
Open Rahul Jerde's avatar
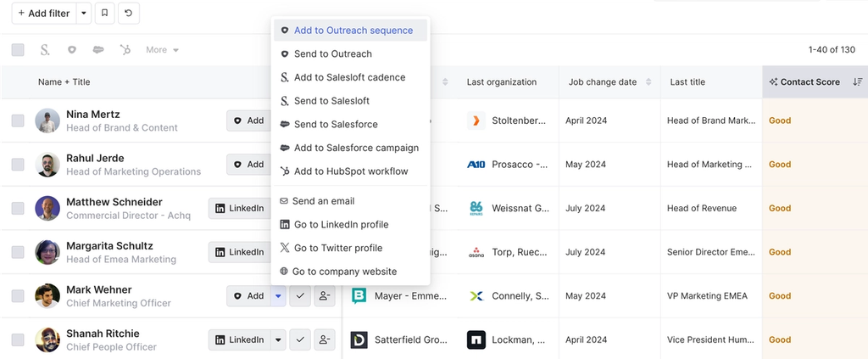(47, 165)
